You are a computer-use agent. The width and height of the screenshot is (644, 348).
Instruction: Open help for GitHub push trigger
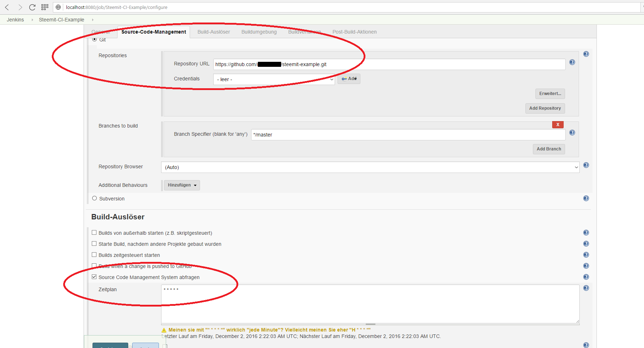click(x=586, y=266)
